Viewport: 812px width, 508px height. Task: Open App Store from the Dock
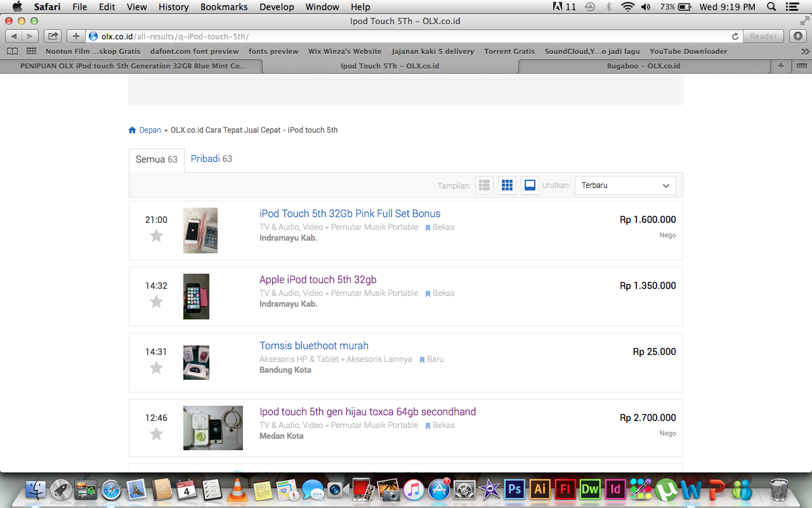point(439,490)
